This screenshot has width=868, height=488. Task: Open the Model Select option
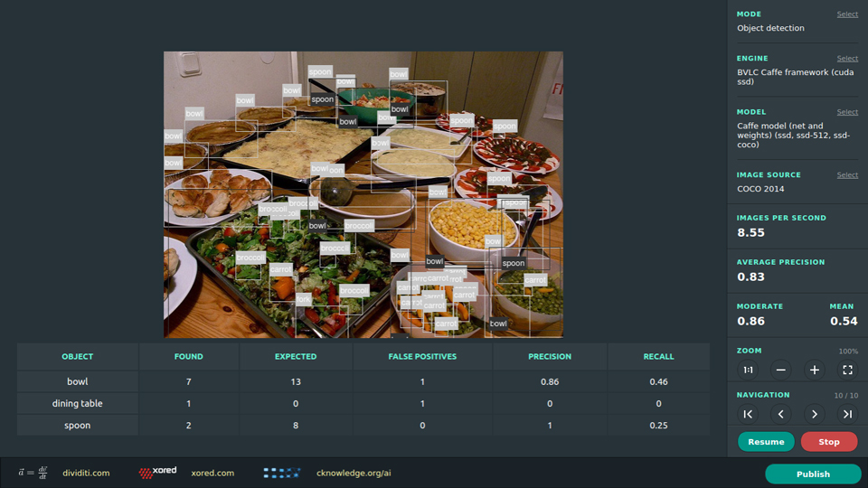tap(847, 112)
